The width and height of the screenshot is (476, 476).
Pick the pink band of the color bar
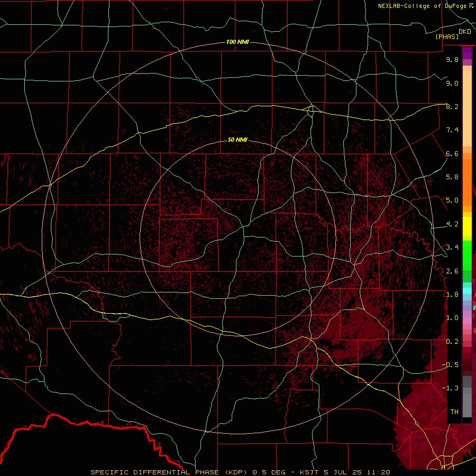click(467, 321)
